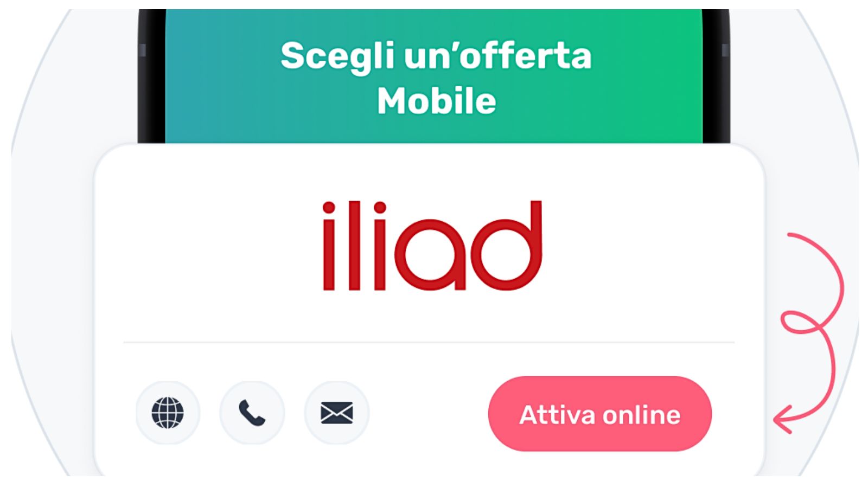Call iliad using the phone handset icon
868x488 pixels.
(252, 413)
